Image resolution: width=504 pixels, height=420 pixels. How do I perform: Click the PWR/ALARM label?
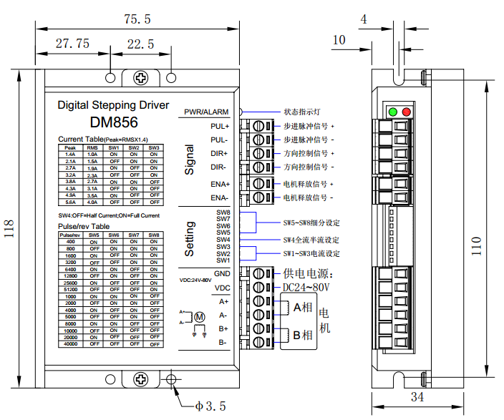coord(206,112)
